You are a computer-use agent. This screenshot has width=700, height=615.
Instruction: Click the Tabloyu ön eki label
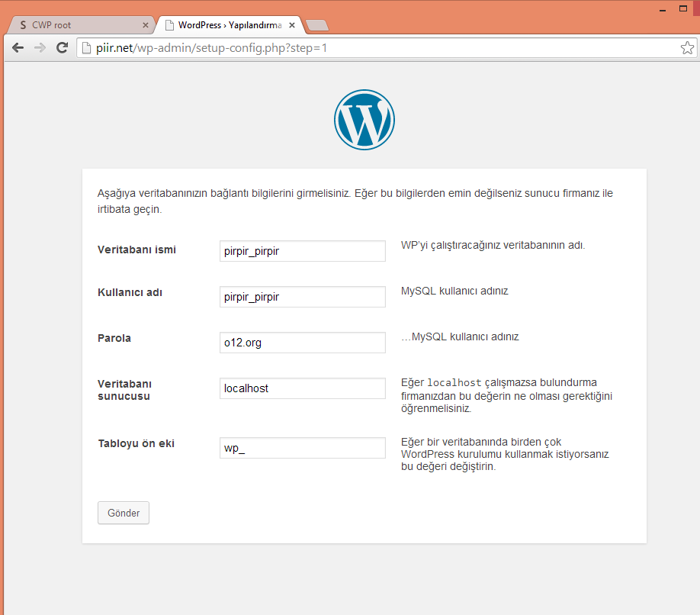pyautogui.click(x=136, y=443)
